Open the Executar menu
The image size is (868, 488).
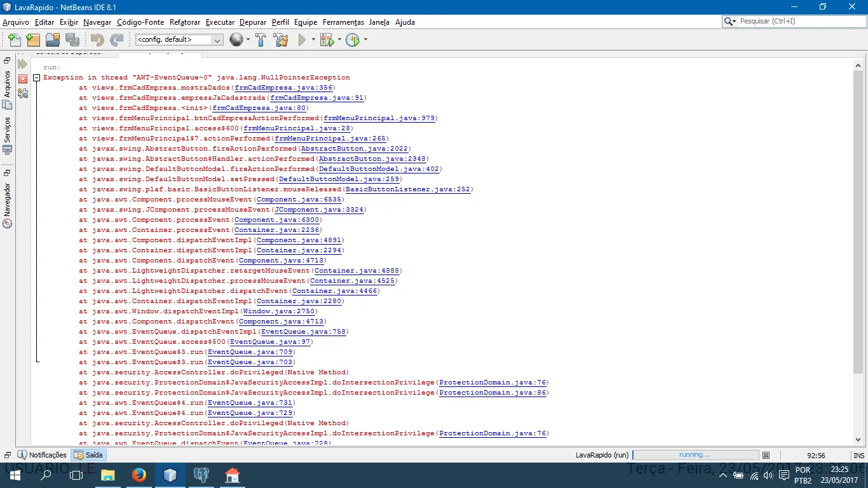coord(220,22)
